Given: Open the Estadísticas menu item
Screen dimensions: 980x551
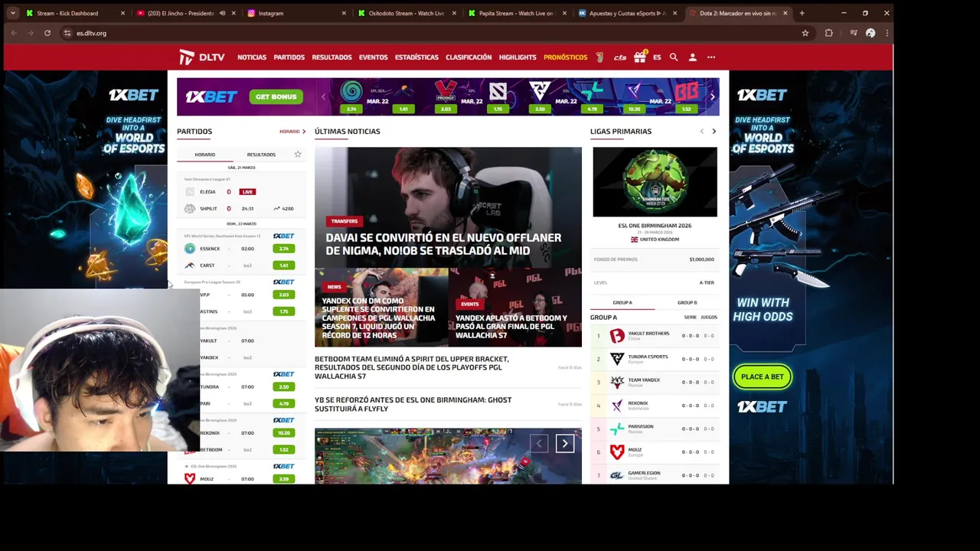Looking at the screenshot, I should click(416, 57).
